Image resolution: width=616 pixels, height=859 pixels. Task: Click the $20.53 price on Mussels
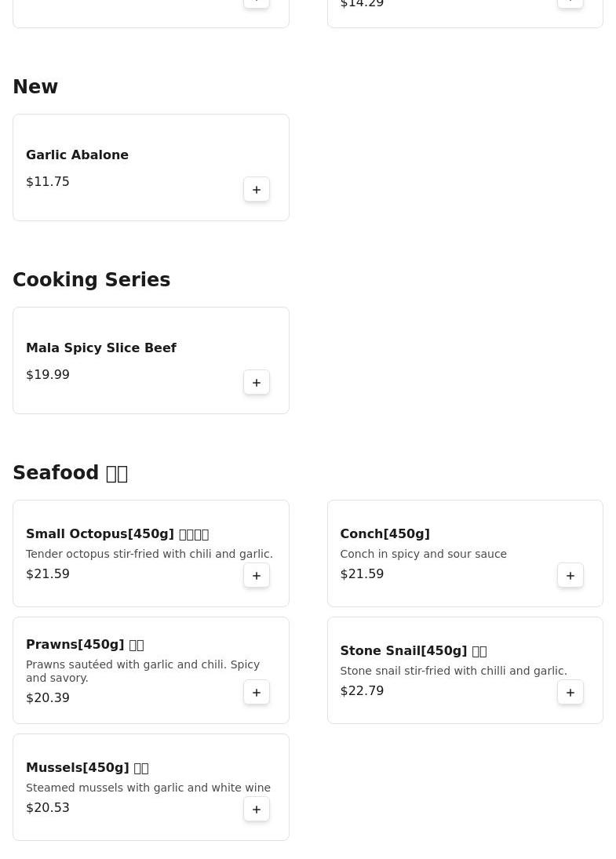(x=48, y=808)
